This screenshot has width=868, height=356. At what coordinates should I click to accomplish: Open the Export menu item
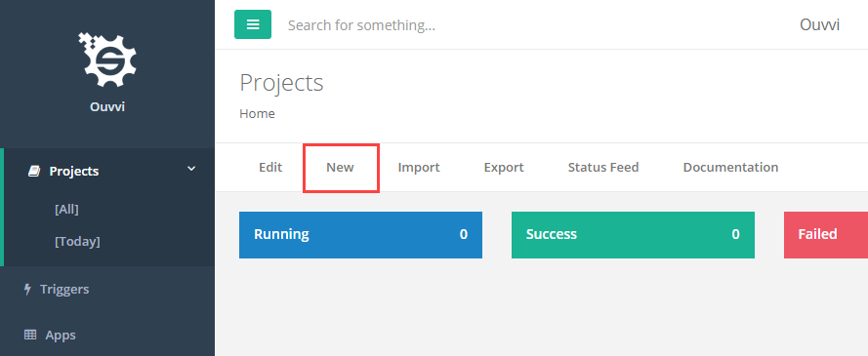point(504,167)
